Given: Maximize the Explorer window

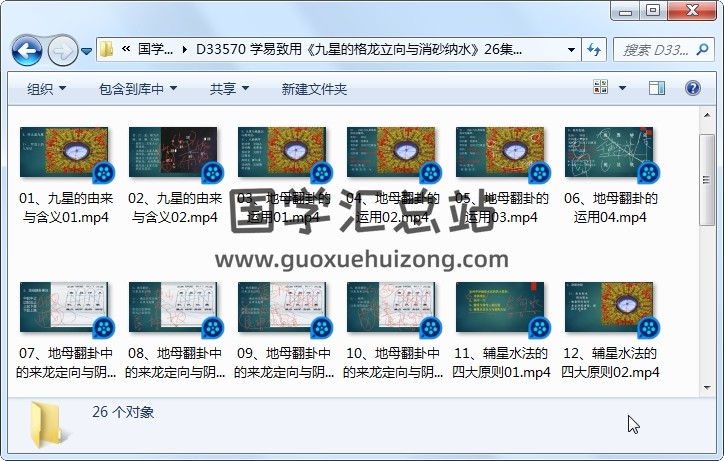Looking at the screenshot, I should click(653, 11).
